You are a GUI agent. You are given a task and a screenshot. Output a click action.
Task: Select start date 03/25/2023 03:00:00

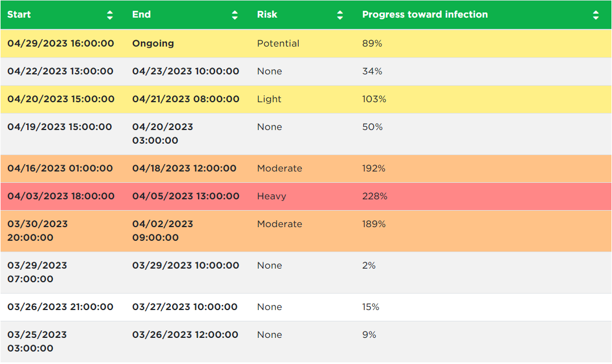click(37, 342)
